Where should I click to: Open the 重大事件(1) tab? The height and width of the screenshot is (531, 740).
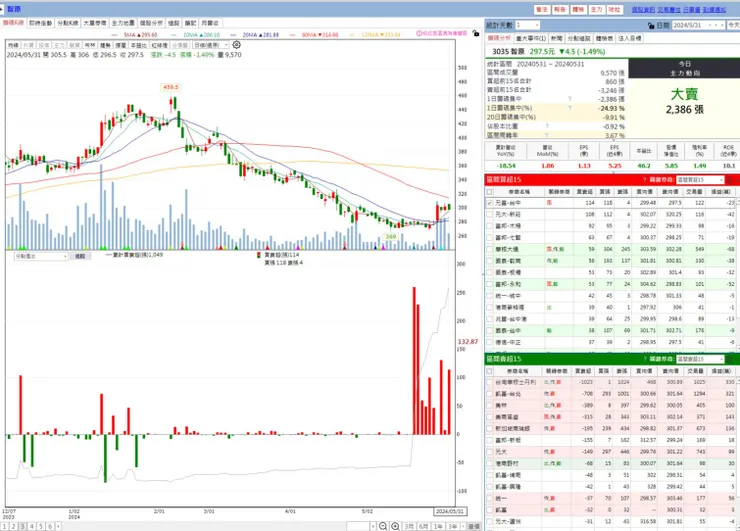pyautogui.click(x=531, y=38)
